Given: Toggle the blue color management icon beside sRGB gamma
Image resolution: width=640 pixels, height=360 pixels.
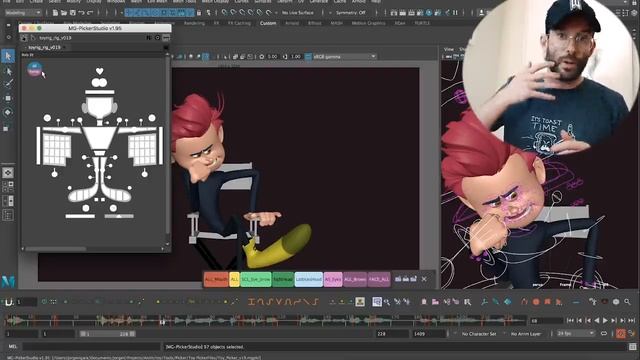Looking at the screenshot, I should pos(308,57).
